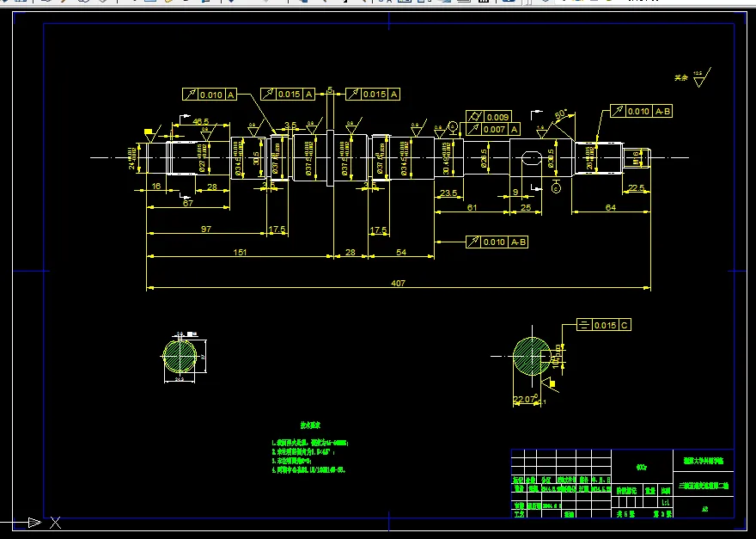Screen dimensions: 756x539
Task: Select the 67 length dimension
Action: [187, 203]
